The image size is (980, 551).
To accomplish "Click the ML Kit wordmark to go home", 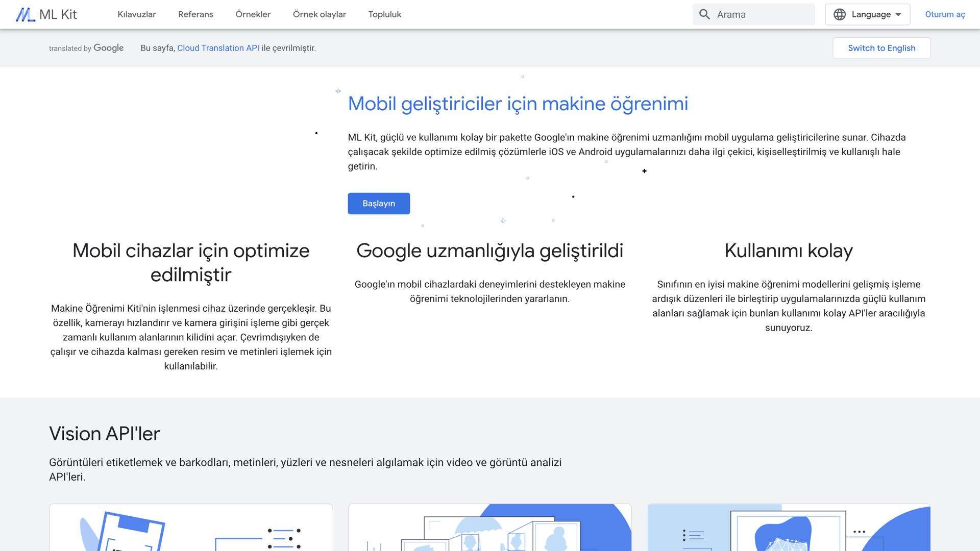I will (58, 14).
